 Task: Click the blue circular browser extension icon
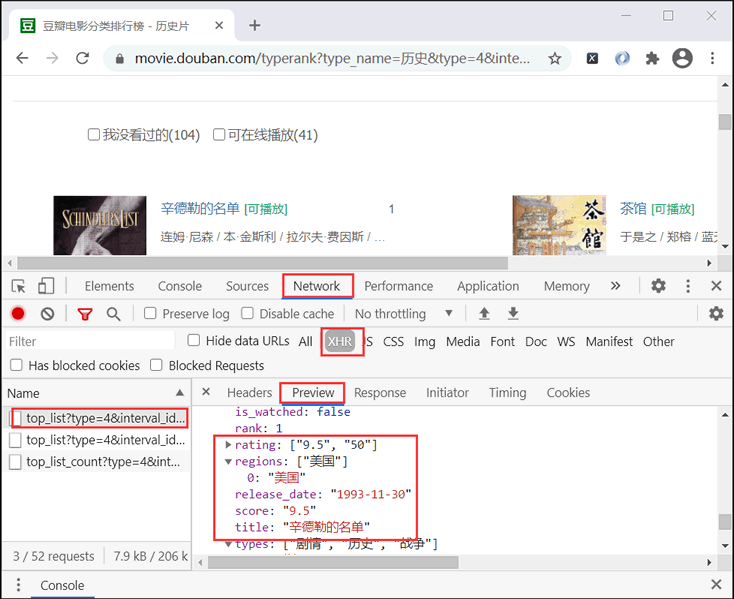pyautogui.click(x=622, y=58)
